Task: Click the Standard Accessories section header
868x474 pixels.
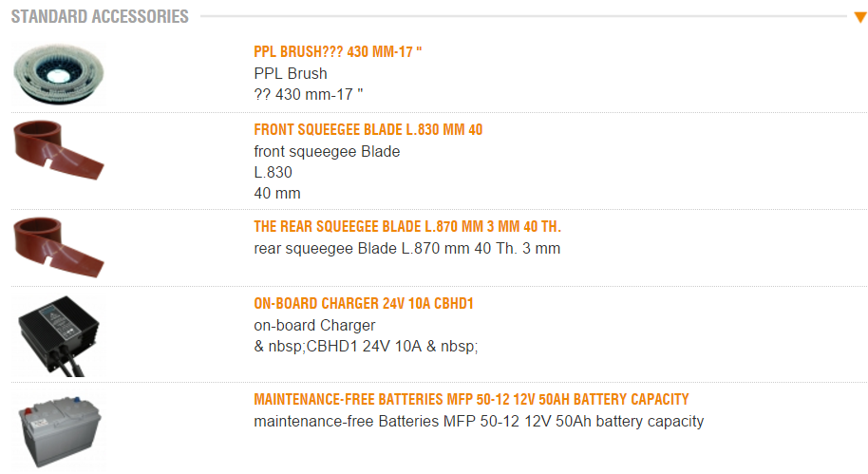Action: [x=100, y=17]
